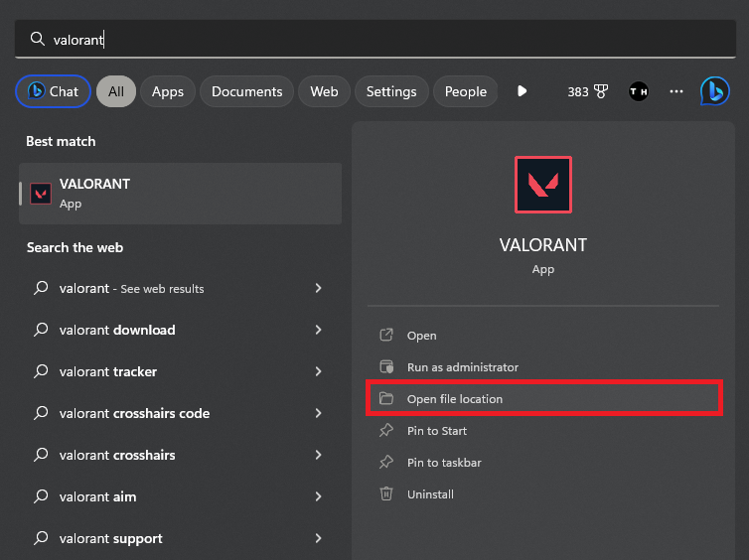749x560 pixels.
Task: Click the TH profile avatar icon
Action: pos(639,91)
